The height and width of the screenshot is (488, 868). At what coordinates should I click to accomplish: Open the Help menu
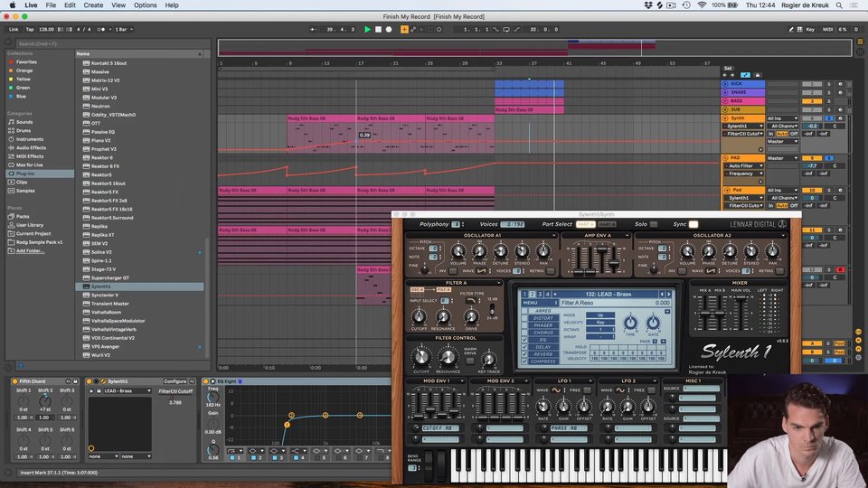pyautogui.click(x=172, y=5)
